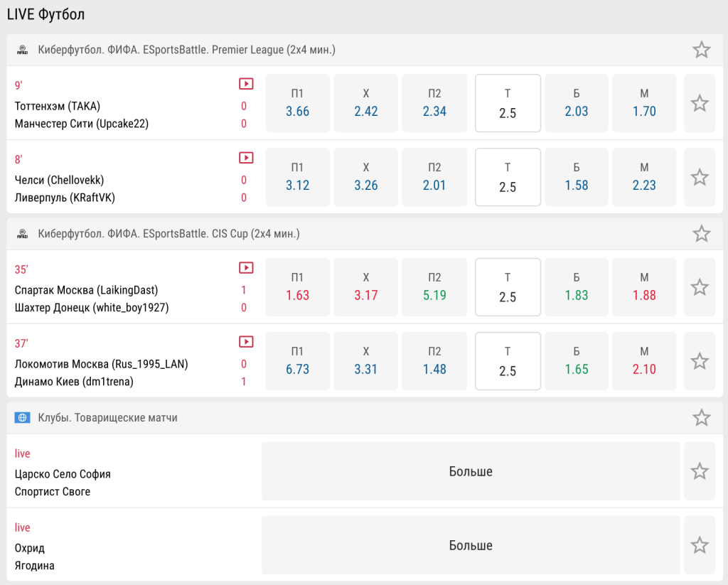Open live video for Tottenham vs Manchester City
The image size is (728, 585).
point(246,84)
